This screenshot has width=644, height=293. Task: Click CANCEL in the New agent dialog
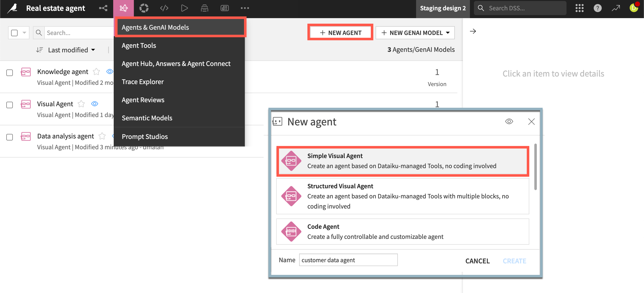click(x=477, y=261)
